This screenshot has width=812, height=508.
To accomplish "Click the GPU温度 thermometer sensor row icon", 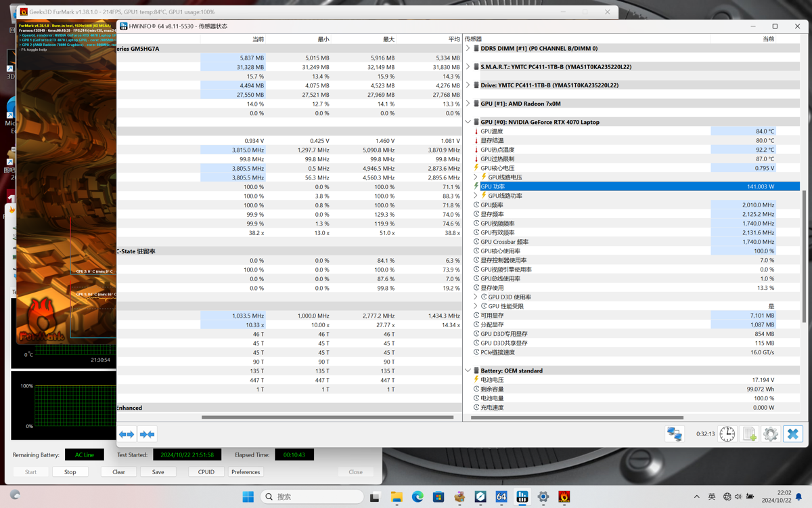I will [x=476, y=131].
